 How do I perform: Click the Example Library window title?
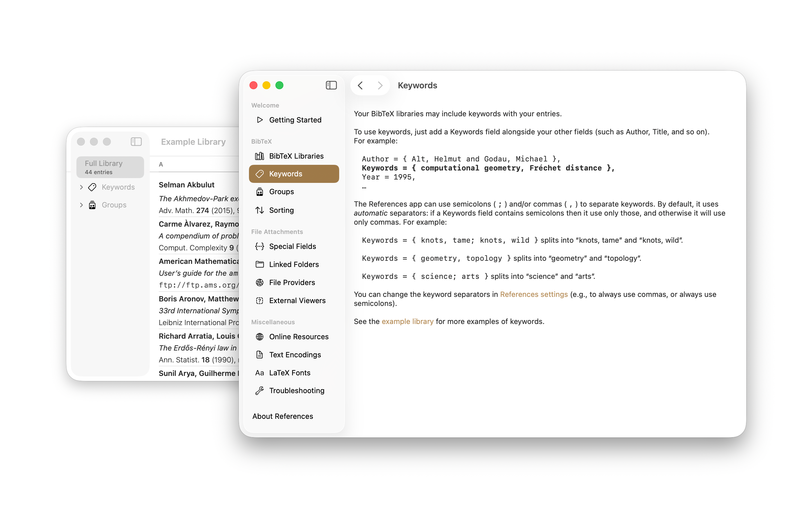tap(193, 142)
